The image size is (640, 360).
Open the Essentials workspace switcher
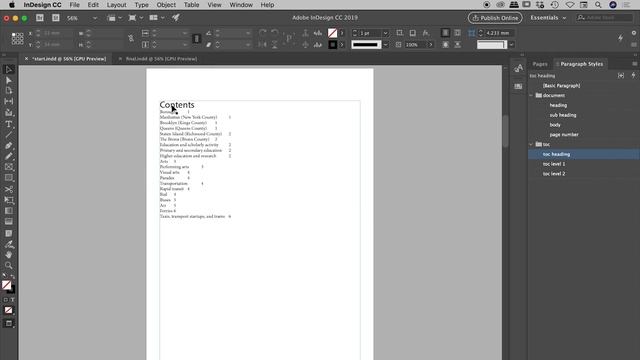pos(548,18)
